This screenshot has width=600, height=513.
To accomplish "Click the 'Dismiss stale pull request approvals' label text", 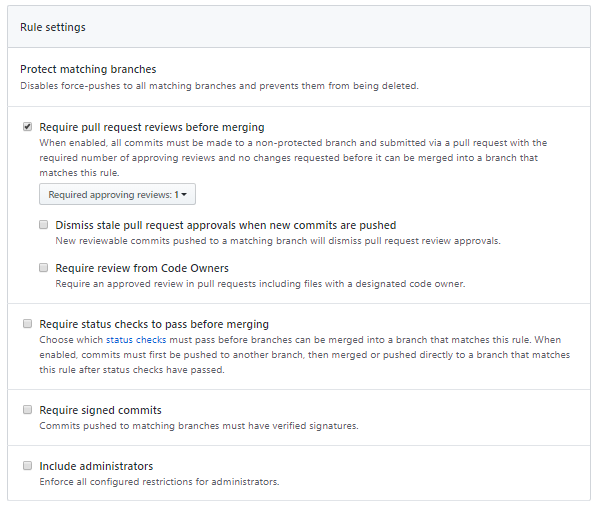I will pyautogui.click(x=225, y=226).
